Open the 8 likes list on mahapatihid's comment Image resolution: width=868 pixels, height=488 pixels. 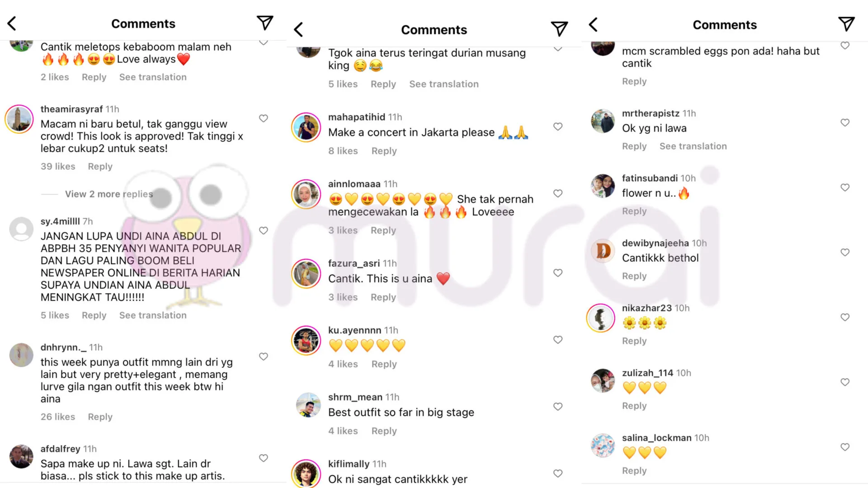point(343,151)
